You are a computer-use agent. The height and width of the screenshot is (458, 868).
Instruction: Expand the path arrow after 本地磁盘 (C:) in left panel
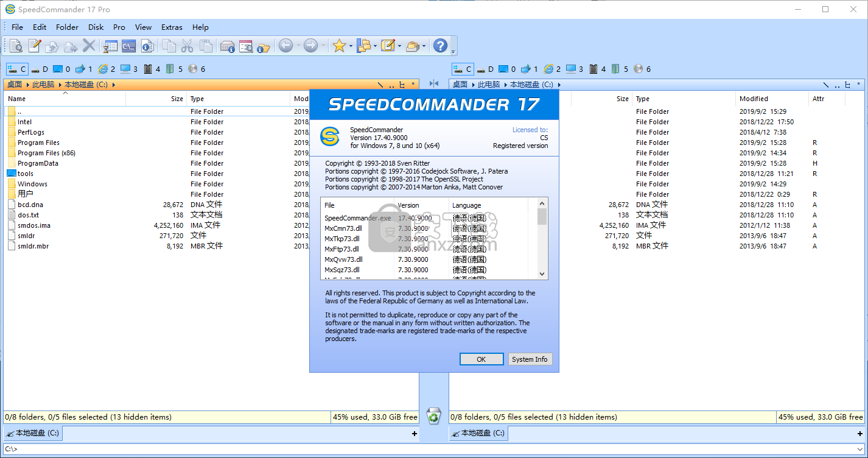(x=113, y=85)
